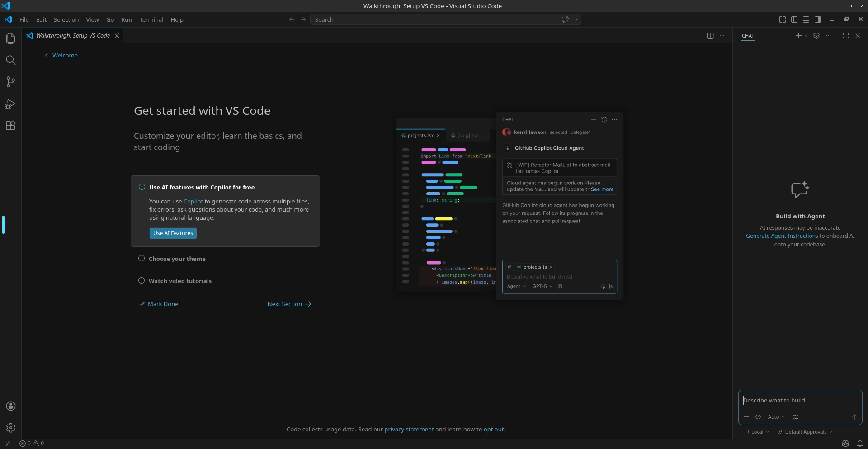Open the Accounts menu icon

[x=11, y=406]
